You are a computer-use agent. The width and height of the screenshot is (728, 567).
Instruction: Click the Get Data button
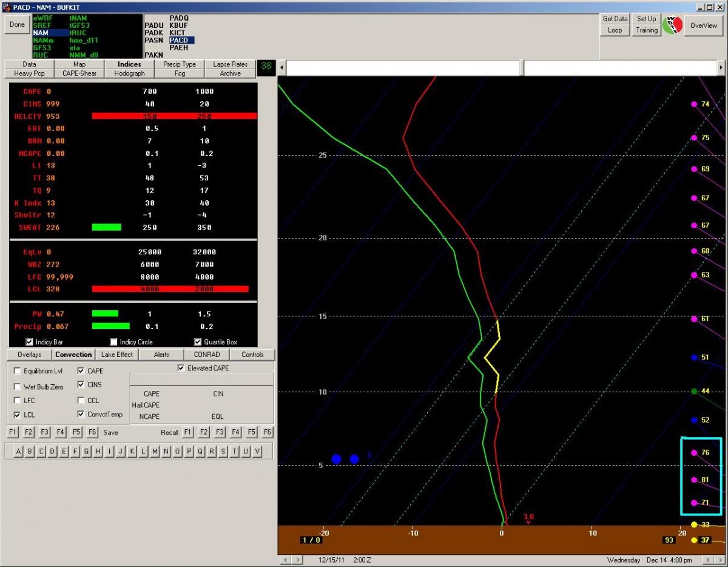click(615, 19)
